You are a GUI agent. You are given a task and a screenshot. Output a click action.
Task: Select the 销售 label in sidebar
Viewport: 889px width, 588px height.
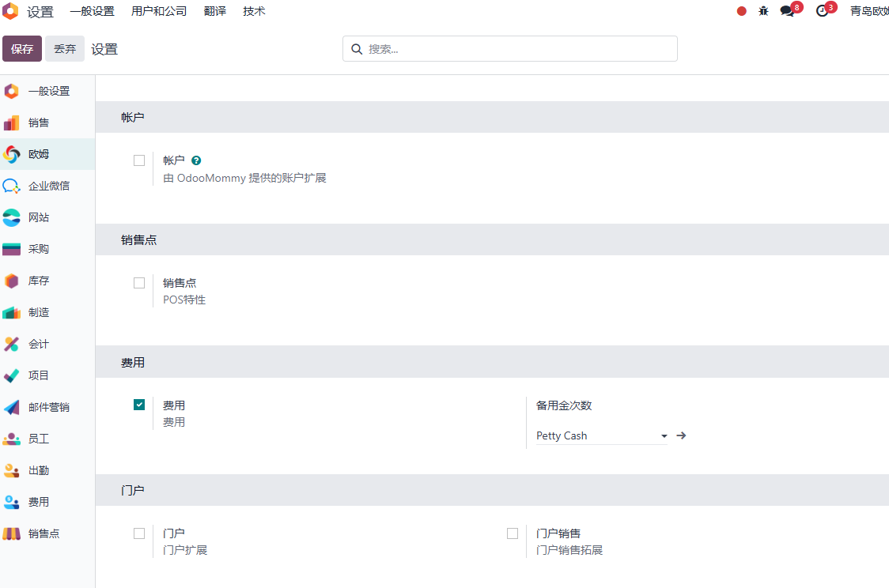point(39,123)
